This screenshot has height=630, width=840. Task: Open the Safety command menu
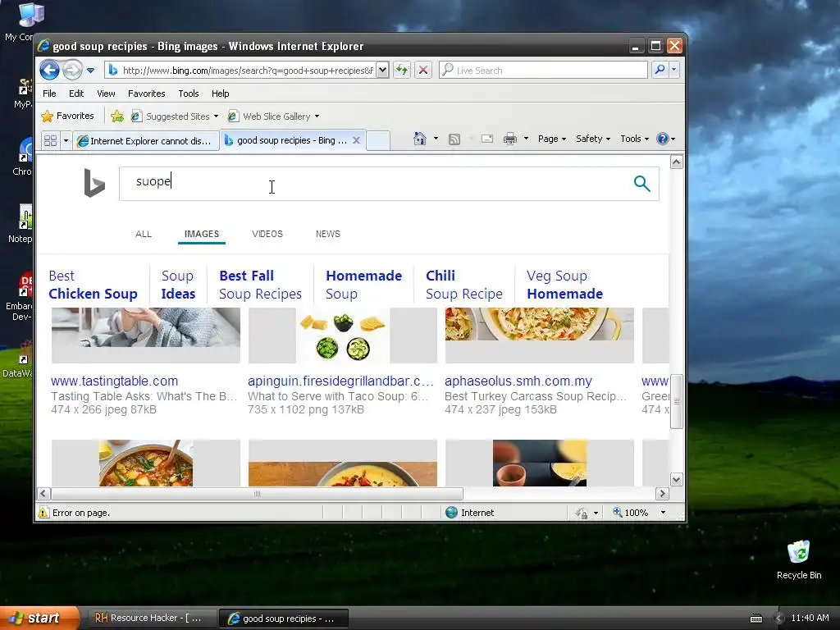[x=592, y=139]
